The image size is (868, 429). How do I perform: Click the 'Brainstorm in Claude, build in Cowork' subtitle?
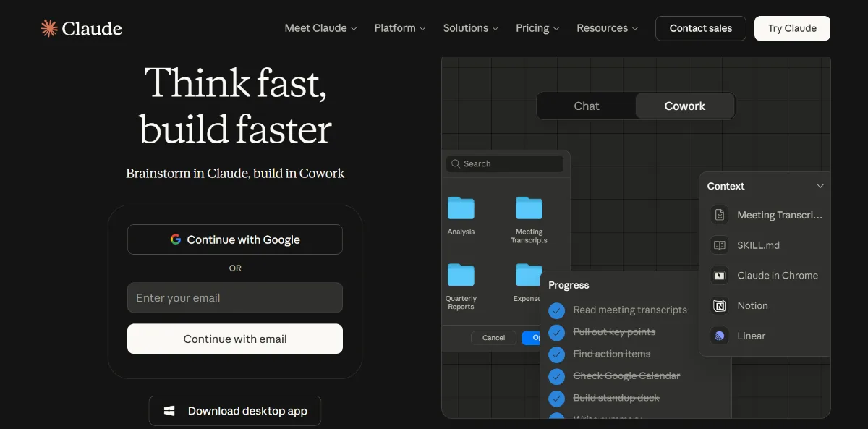pyautogui.click(x=235, y=174)
